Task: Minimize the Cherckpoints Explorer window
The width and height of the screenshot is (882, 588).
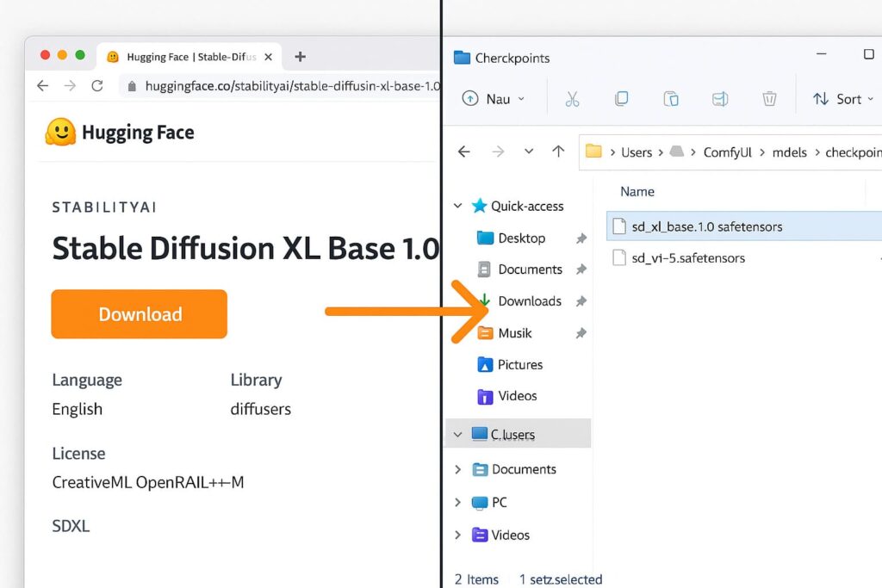Action: (821, 54)
